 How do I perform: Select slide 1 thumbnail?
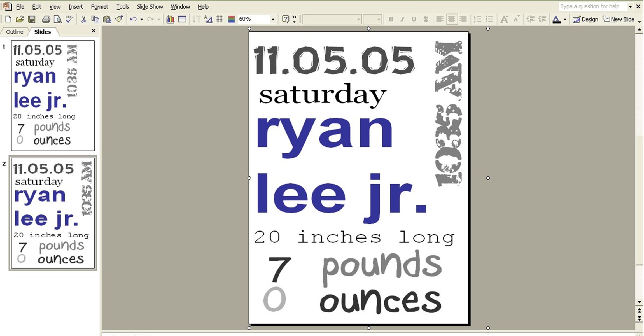point(53,95)
